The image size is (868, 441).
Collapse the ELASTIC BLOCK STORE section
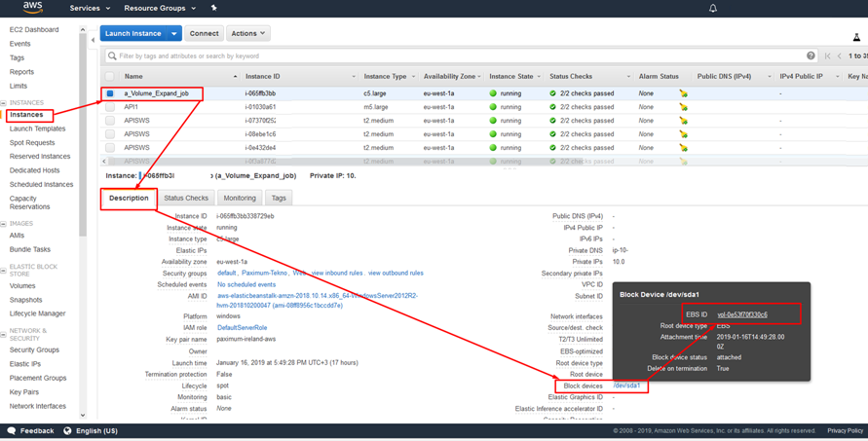coord(3,271)
